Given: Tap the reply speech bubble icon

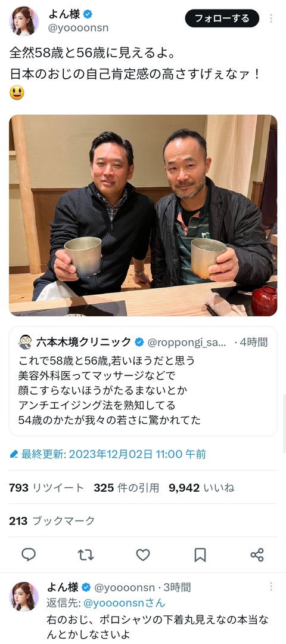Looking at the screenshot, I should 28,554.
